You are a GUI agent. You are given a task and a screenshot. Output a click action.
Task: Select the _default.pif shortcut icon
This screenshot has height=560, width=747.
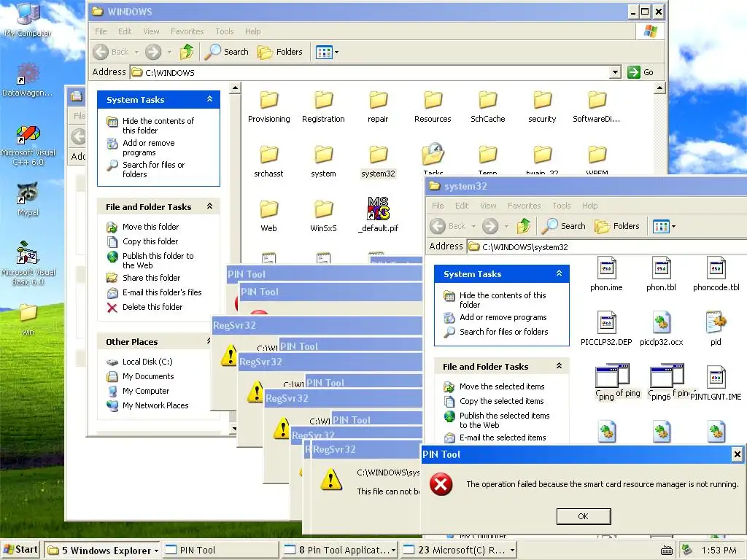coord(379,209)
